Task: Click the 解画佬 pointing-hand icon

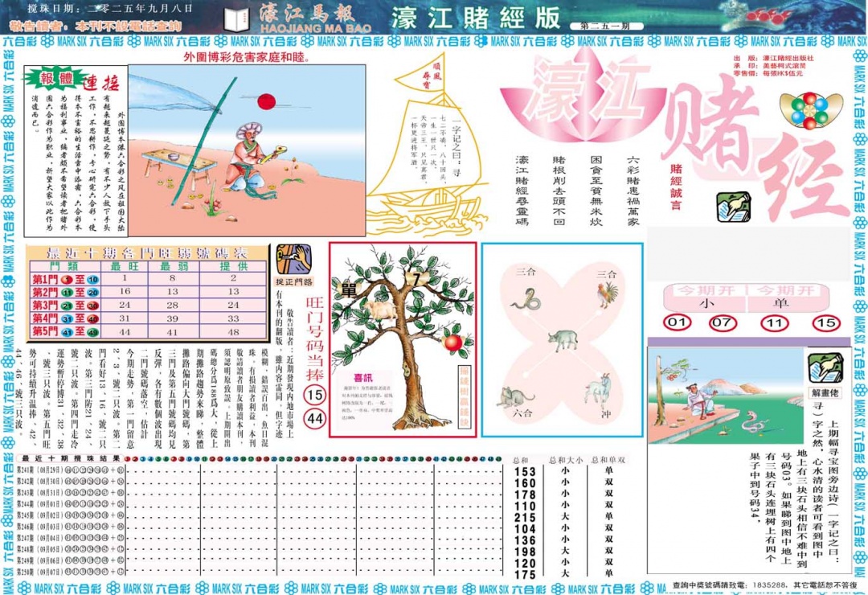Action: [827, 367]
